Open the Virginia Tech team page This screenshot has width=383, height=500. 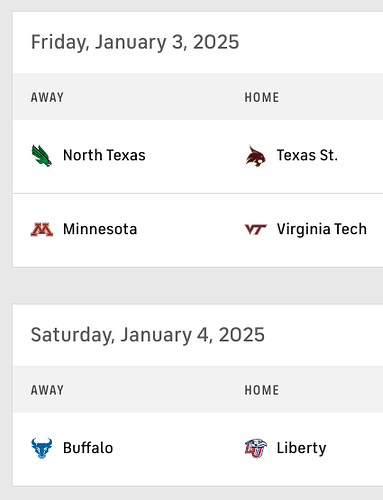point(322,229)
